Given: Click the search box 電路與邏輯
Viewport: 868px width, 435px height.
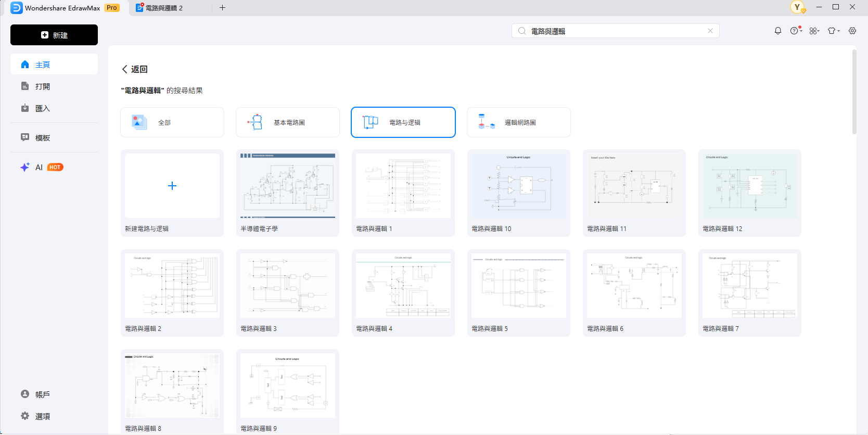Looking at the screenshot, I should coord(614,31).
